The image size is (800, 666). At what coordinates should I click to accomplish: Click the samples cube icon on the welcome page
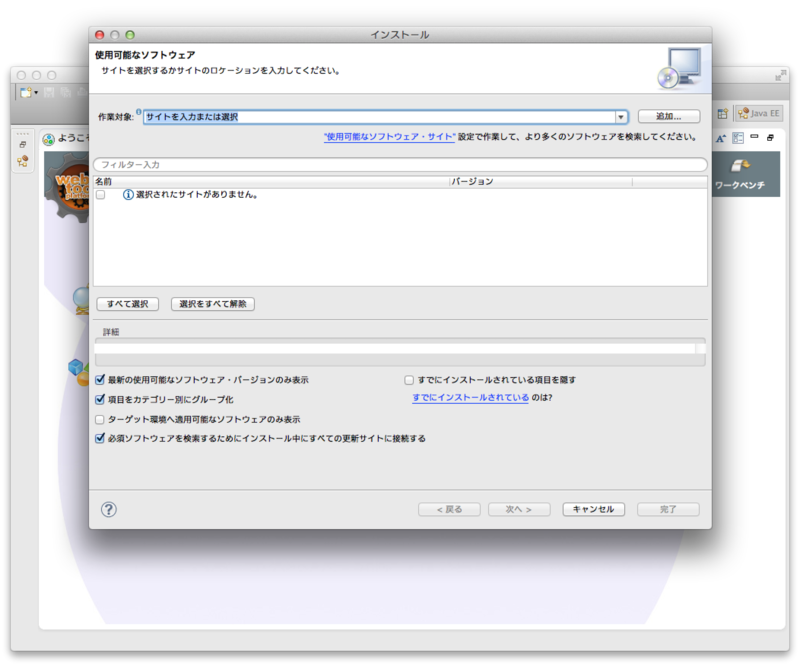point(73,367)
